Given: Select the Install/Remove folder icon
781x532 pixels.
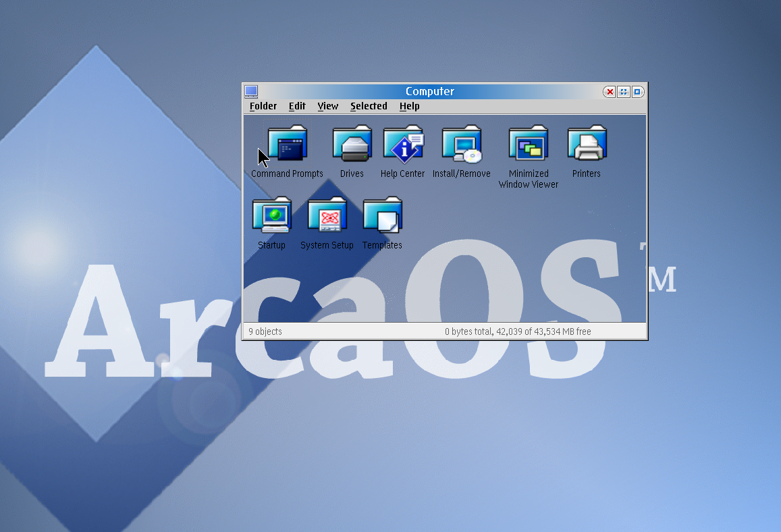Looking at the screenshot, I should coord(462,144).
